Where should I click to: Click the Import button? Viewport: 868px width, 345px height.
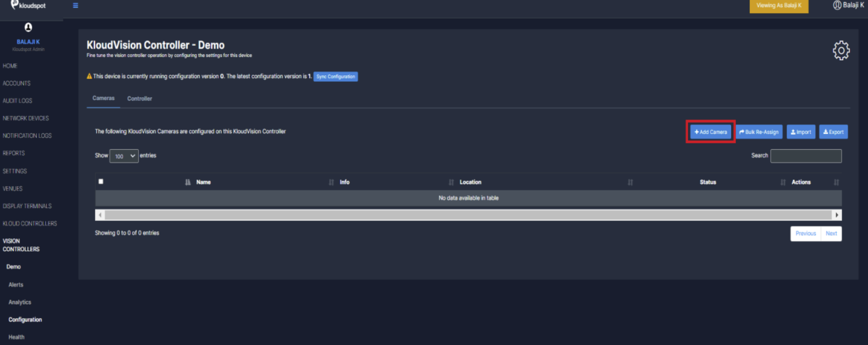tap(801, 132)
